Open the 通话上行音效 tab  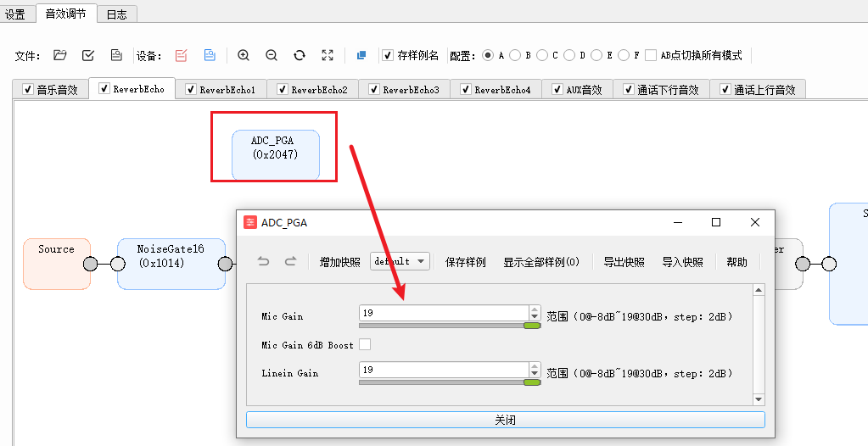(x=758, y=89)
